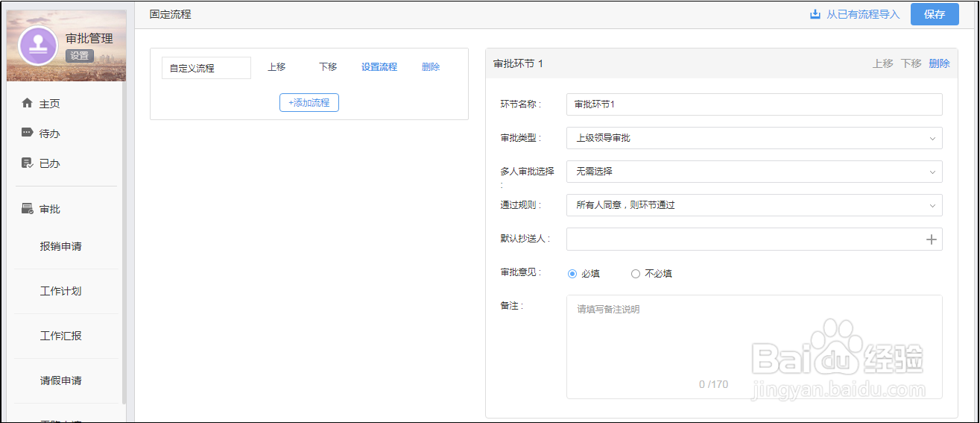The width and height of the screenshot is (980, 423).
Task: Open the 多人审批选择 dropdown
Action: (754, 172)
